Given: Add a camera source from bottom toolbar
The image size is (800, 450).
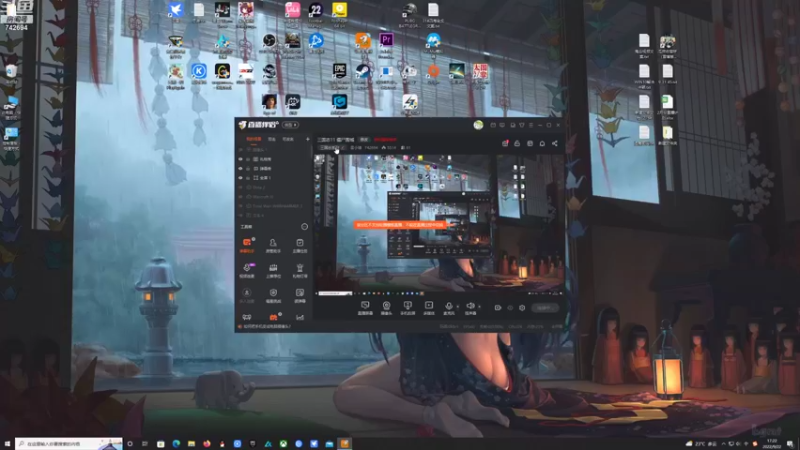Looking at the screenshot, I should (386, 307).
